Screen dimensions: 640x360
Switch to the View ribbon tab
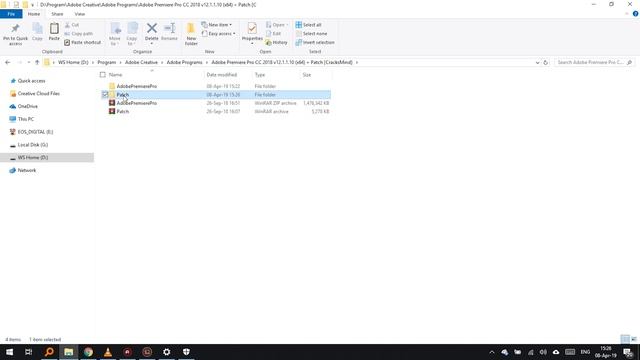(x=80, y=14)
